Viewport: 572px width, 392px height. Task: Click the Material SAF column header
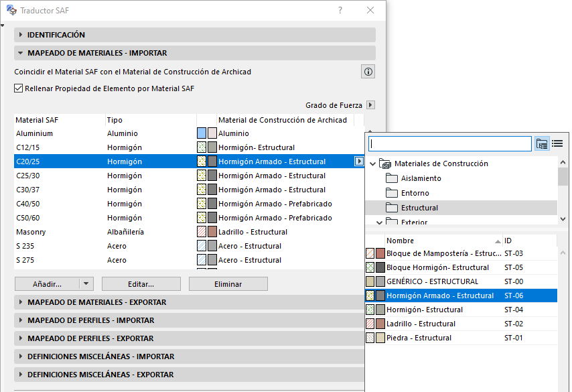[60, 120]
